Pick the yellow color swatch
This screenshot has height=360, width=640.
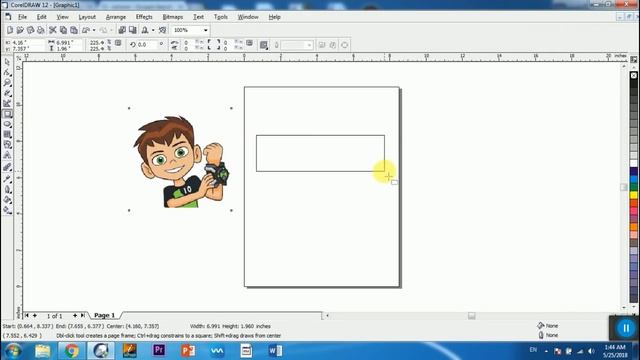coord(633,195)
